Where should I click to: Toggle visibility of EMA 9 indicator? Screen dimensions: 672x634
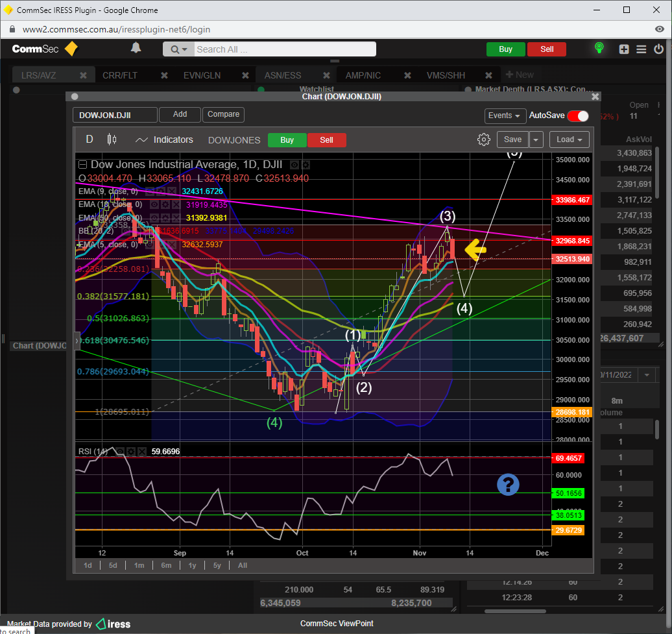click(149, 191)
